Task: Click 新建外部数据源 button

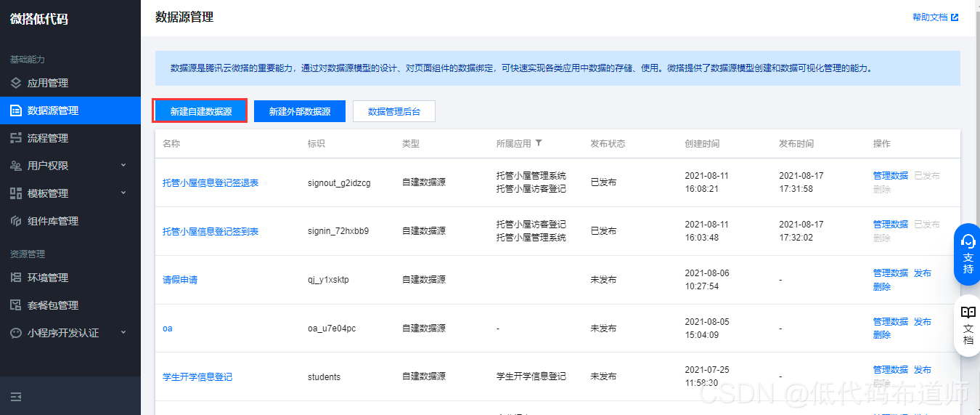Action: pos(300,111)
